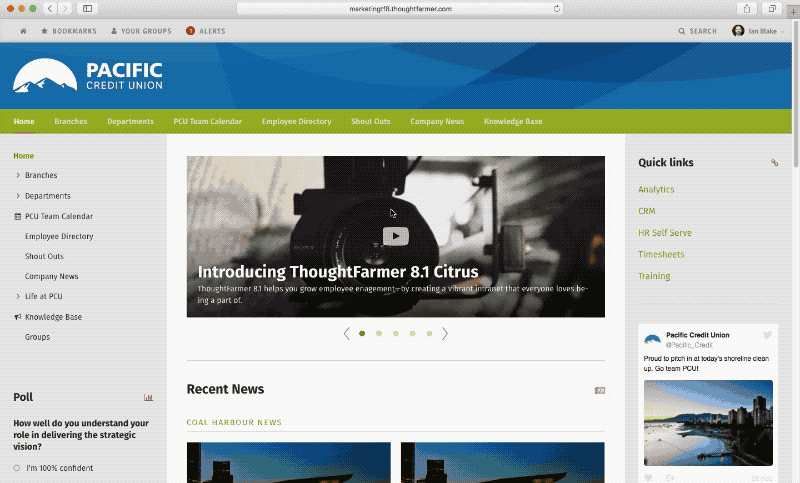Go to Branches navigation tab
Screen dimensions: 800x483
(71, 121)
